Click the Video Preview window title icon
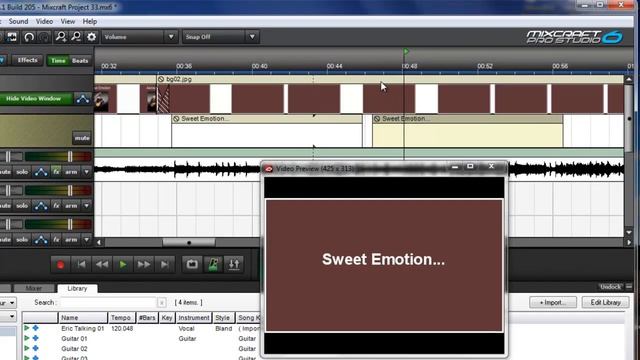This screenshot has height=360, width=640. pyautogui.click(x=269, y=169)
